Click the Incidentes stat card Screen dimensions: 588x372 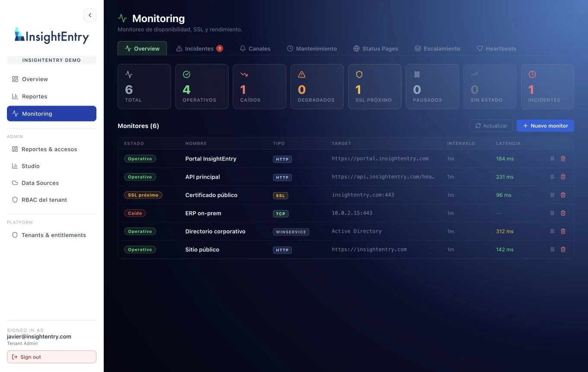[x=548, y=87]
